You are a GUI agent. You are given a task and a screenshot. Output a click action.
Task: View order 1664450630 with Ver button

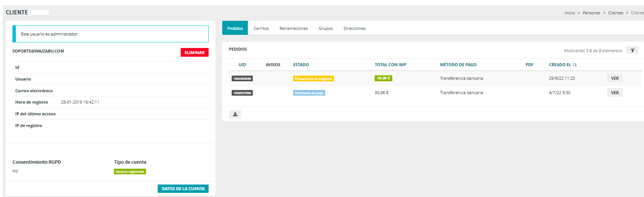pos(615,78)
